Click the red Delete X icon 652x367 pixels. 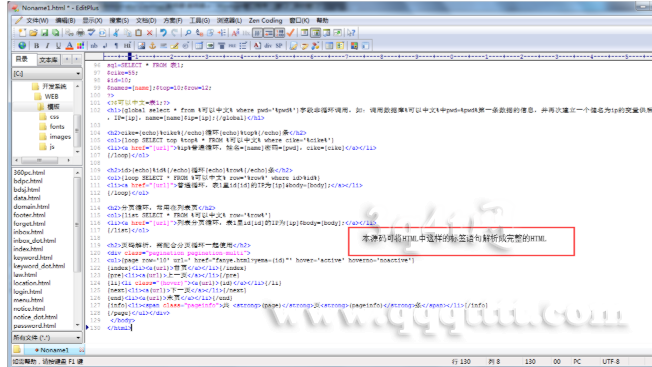(x=149, y=32)
